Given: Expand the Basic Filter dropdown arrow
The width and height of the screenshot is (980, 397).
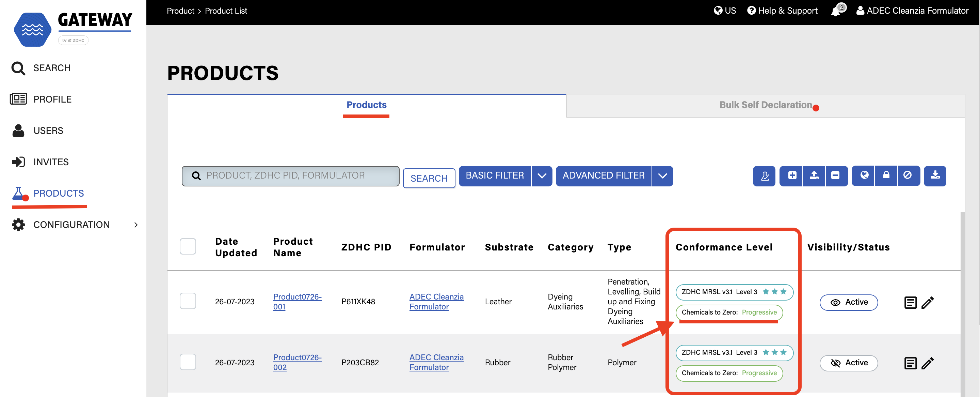Looking at the screenshot, I should tap(542, 175).
